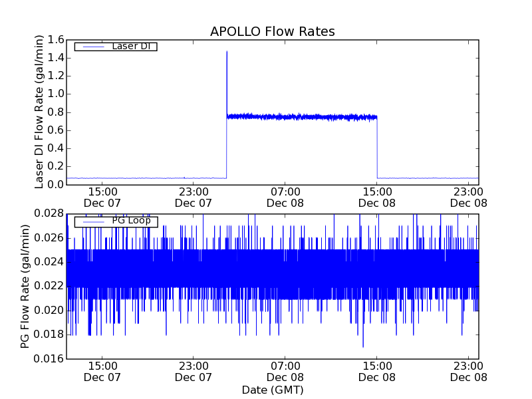Click the lowest PG Loop dip near 0.017
532x399 pixels.
(x=363, y=345)
